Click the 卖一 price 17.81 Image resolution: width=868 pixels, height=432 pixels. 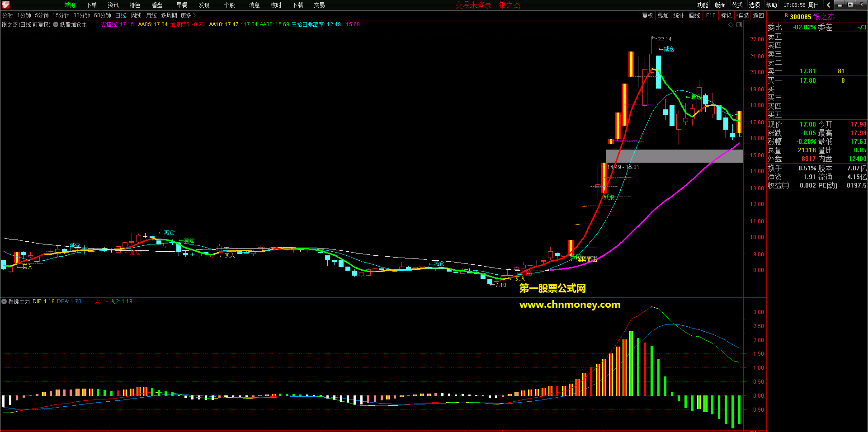pyautogui.click(x=807, y=71)
